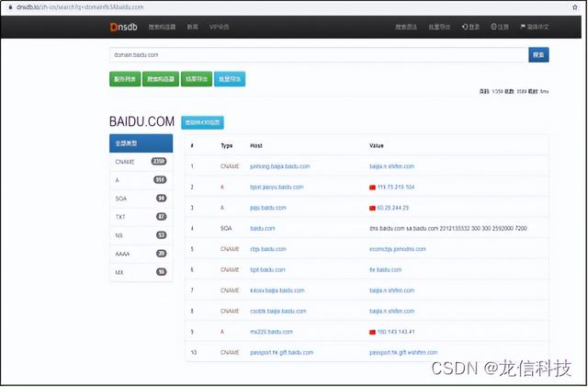Open value passport.hk.gift.wshifen.com link
This screenshot has height=387, width=588.
tap(403, 352)
